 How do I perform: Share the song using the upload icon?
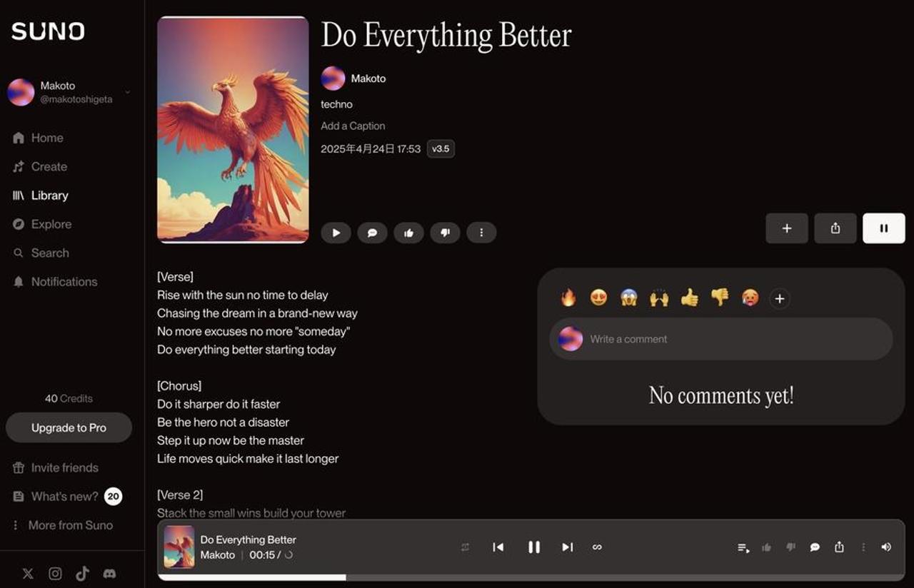tap(835, 228)
